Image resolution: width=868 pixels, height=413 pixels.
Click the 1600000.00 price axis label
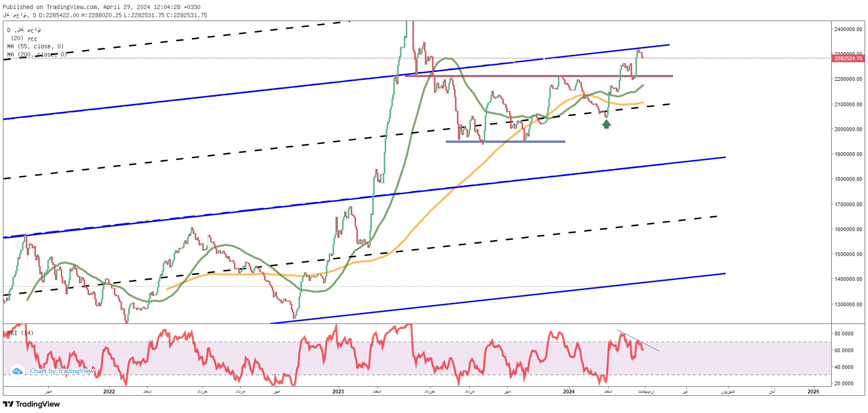848,229
